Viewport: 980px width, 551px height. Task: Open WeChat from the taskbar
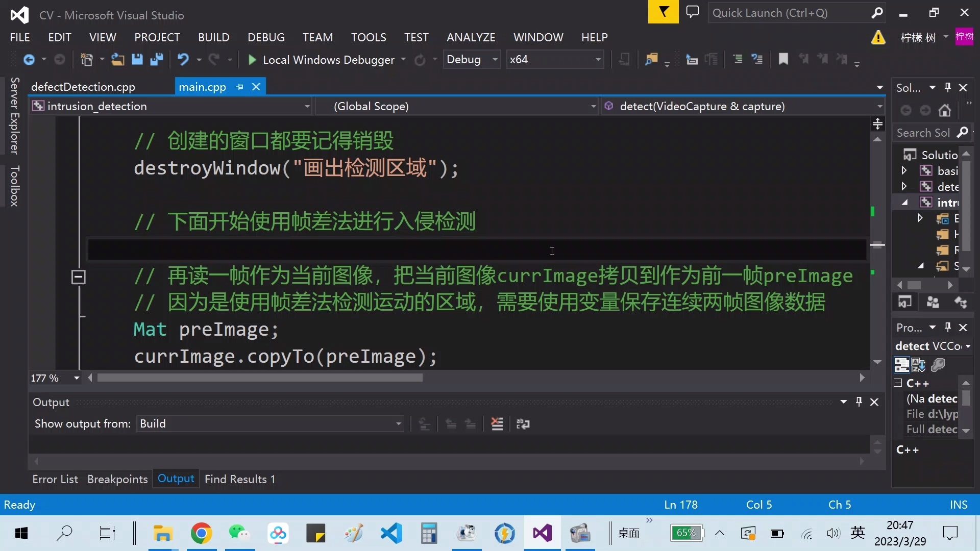(x=238, y=533)
